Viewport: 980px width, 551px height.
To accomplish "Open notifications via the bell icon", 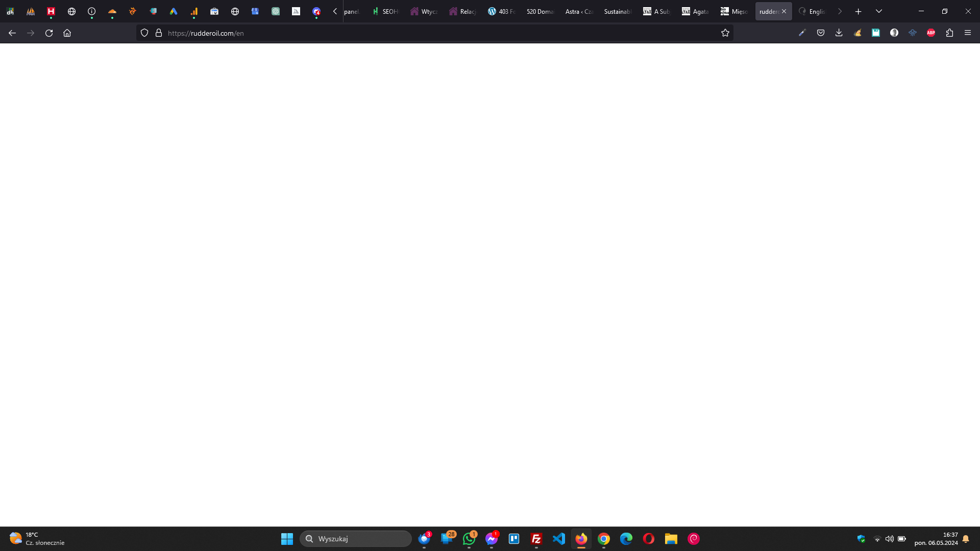I will pos(966,539).
